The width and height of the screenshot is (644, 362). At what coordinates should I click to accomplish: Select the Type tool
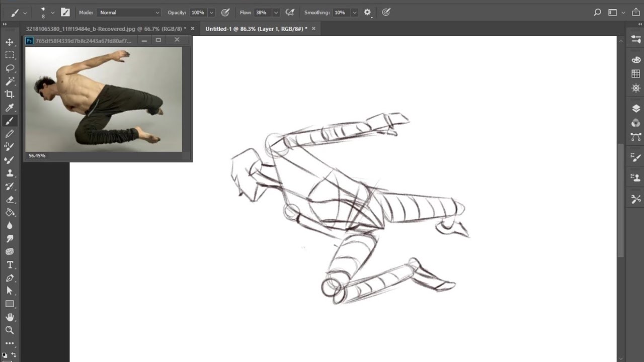(x=10, y=264)
